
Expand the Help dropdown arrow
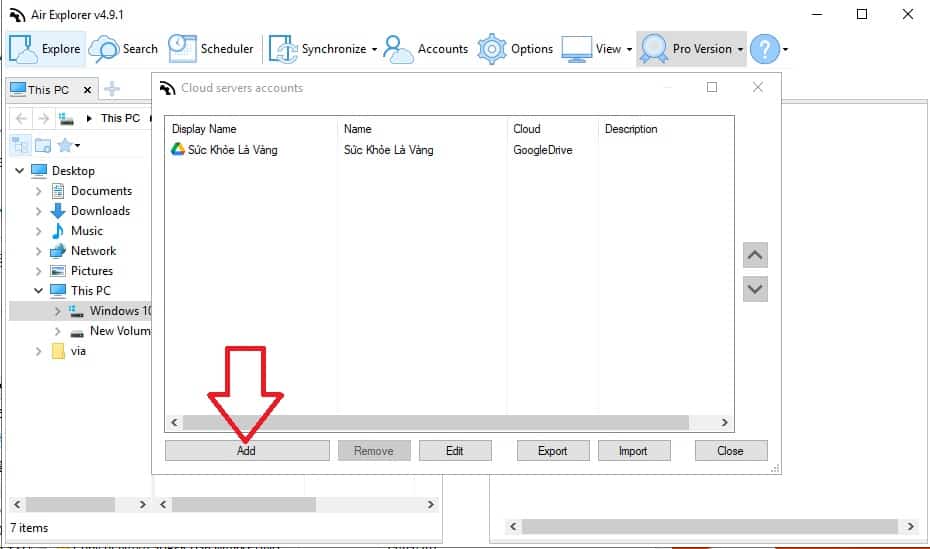(x=785, y=49)
